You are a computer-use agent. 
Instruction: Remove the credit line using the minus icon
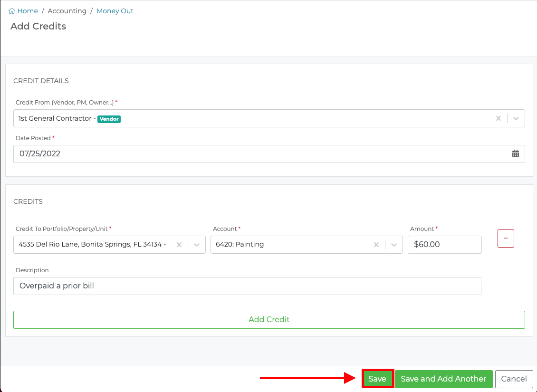coord(505,238)
